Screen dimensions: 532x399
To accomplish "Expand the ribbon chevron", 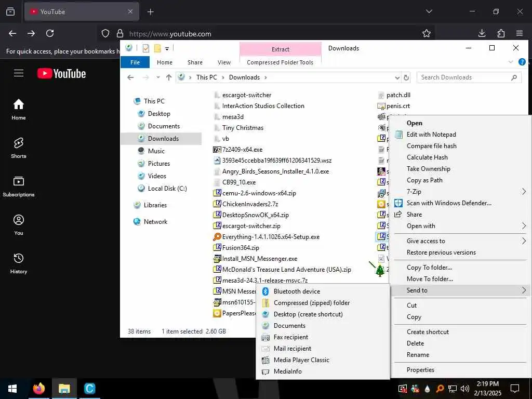I will coord(511,62).
